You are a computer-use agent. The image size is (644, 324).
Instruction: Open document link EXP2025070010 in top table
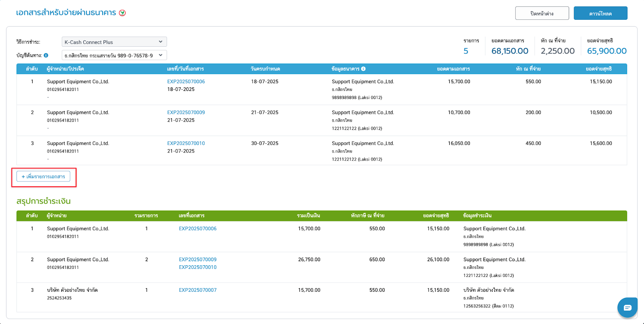(x=186, y=143)
